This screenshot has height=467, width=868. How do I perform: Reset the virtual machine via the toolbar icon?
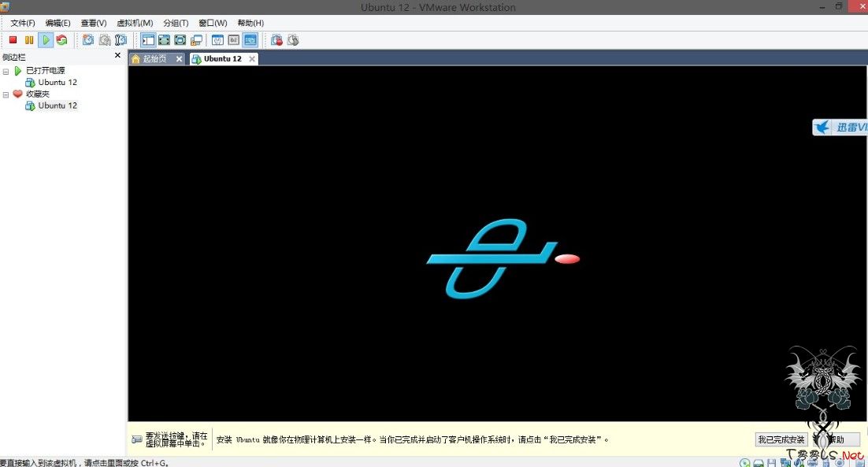61,40
